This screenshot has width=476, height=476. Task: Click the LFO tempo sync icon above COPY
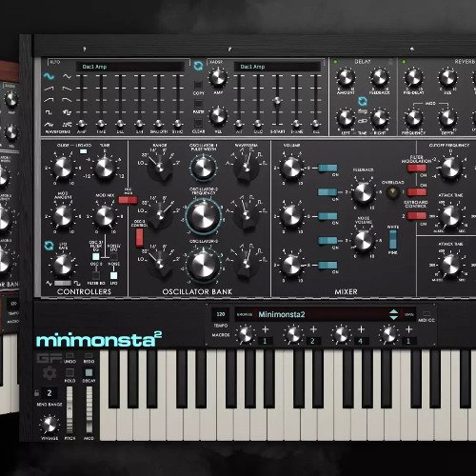coord(198,66)
